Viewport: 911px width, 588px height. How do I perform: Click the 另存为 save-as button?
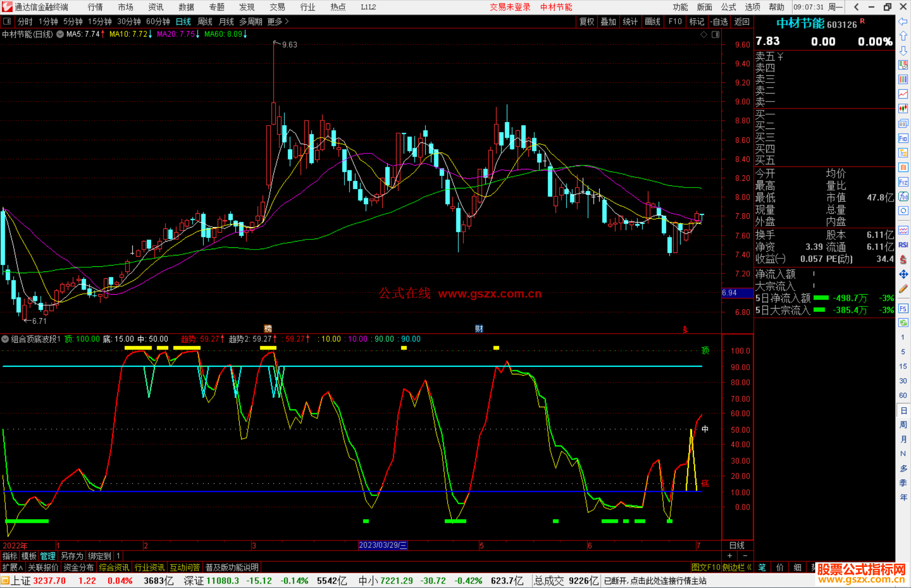pyautogui.click(x=72, y=556)
